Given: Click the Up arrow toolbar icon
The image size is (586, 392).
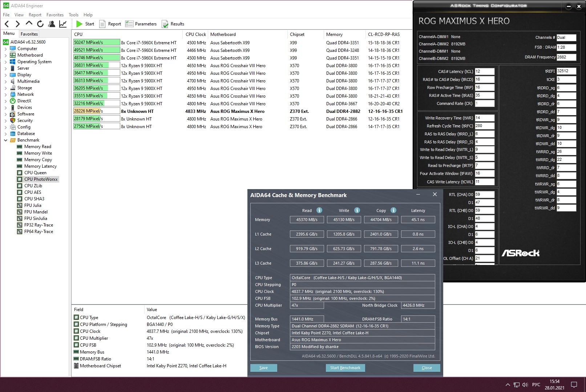Looking at the screenshot, I should [29, 24].
